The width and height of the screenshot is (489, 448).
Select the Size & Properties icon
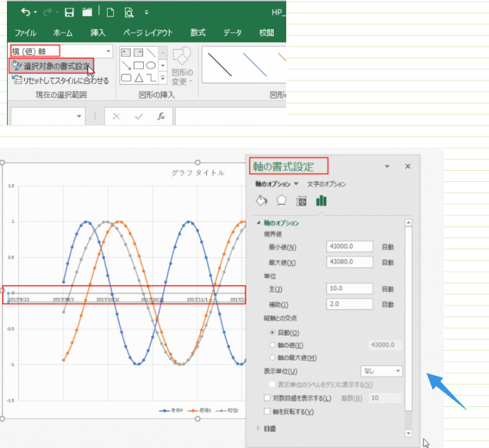pos(301,201)
